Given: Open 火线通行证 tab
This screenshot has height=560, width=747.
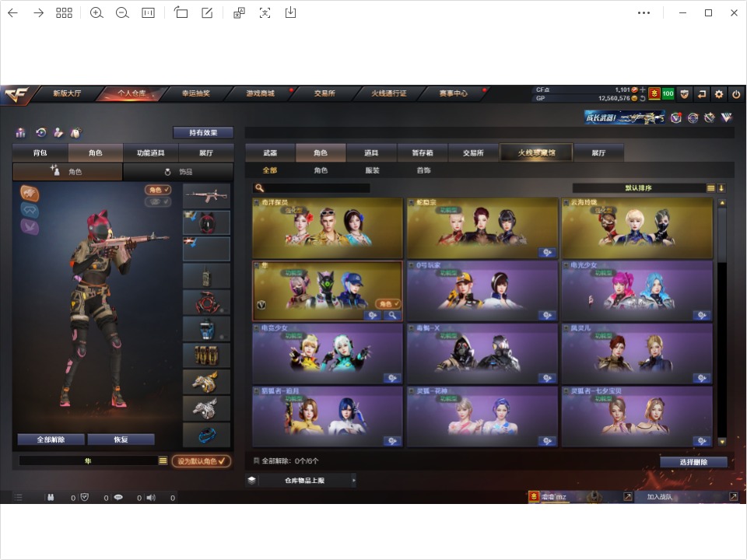Looking at the screenshot, I should coord(389,93).
